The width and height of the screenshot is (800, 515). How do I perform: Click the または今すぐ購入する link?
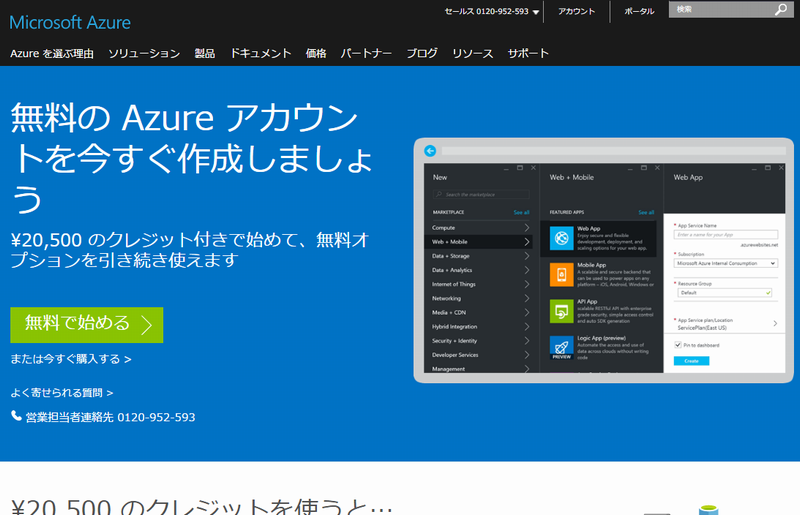[71, 359]
